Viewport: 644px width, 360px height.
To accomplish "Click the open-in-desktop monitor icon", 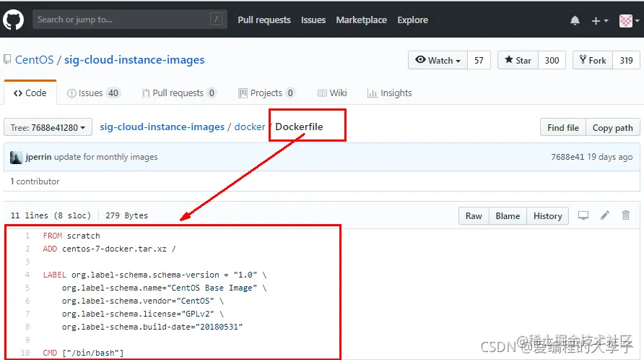I will (583, 215).
